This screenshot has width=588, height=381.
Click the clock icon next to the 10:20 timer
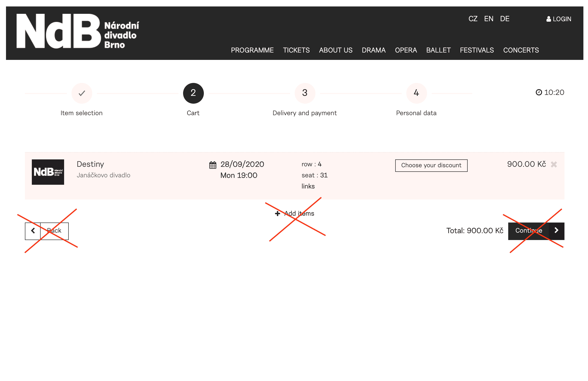coord(539,92)
